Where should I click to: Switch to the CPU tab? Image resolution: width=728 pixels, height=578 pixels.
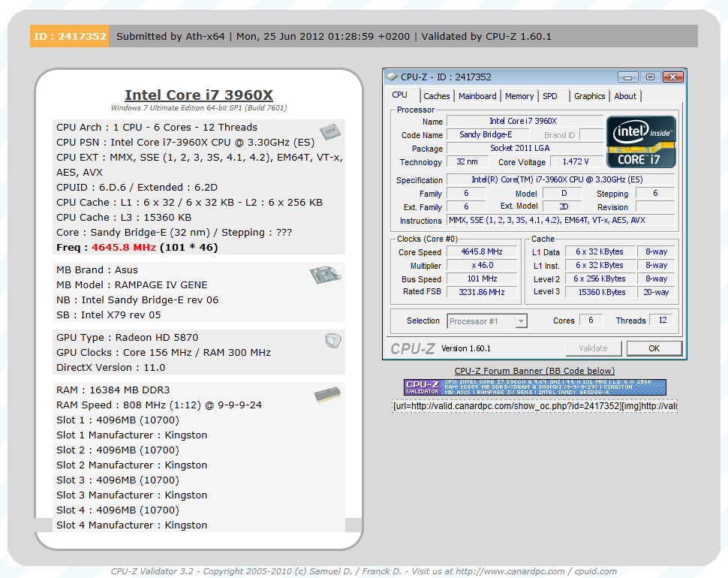(x=399, y=95)
